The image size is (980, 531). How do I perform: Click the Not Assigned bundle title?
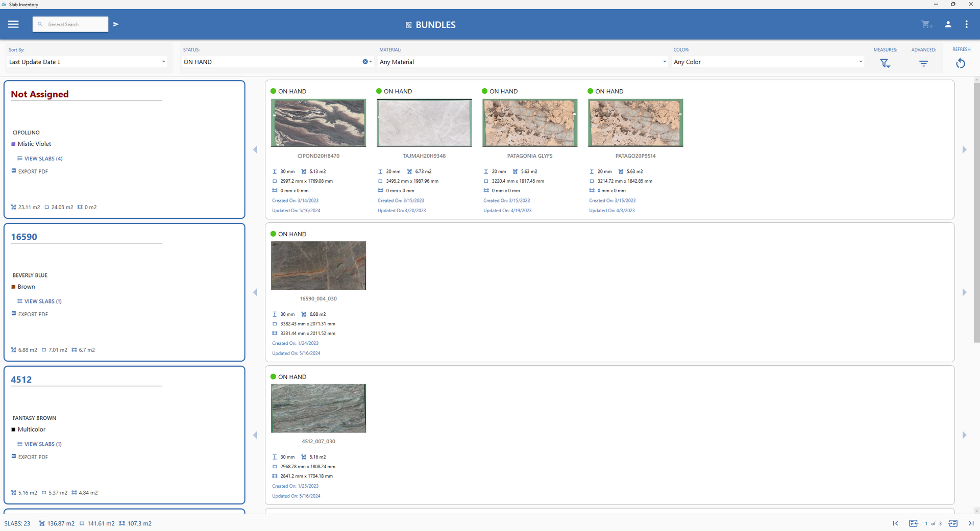[40, 94]
